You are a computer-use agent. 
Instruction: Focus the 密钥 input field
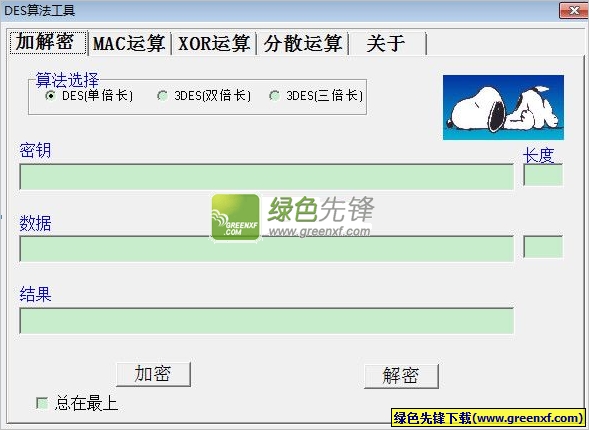tap(266, 177)
